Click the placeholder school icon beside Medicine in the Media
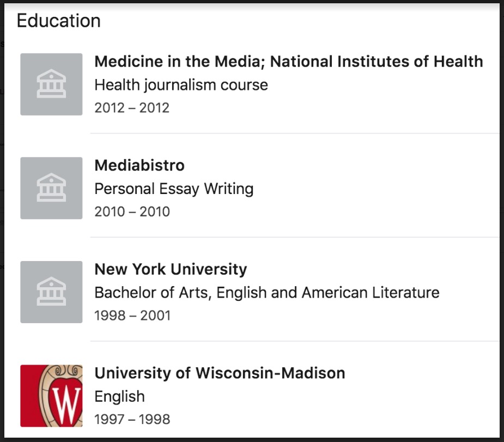Image resolution: width=504 pixels, height=442 pixels. coord(51,84)
